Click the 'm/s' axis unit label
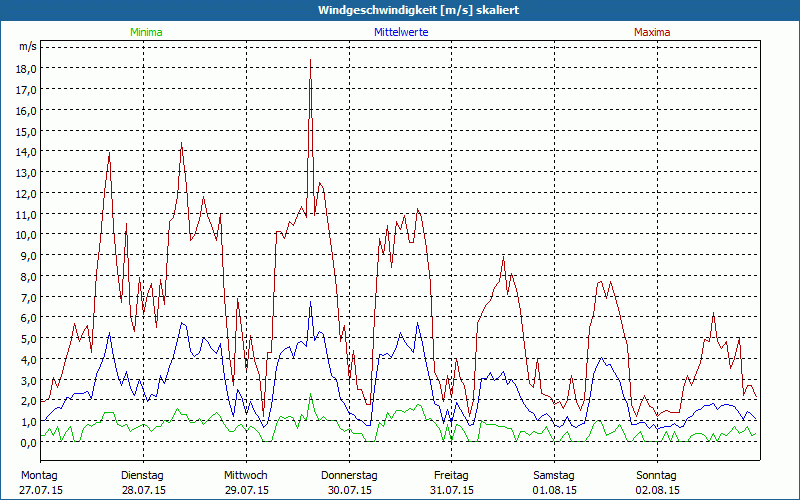The width and height of the screenshot is (800, 500). click(28, 47)
